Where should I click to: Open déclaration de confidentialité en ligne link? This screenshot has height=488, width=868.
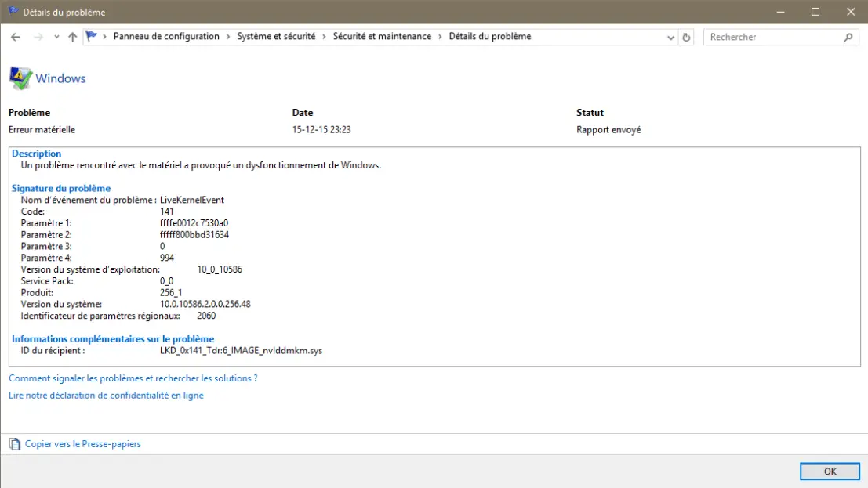tap(106, 396)
